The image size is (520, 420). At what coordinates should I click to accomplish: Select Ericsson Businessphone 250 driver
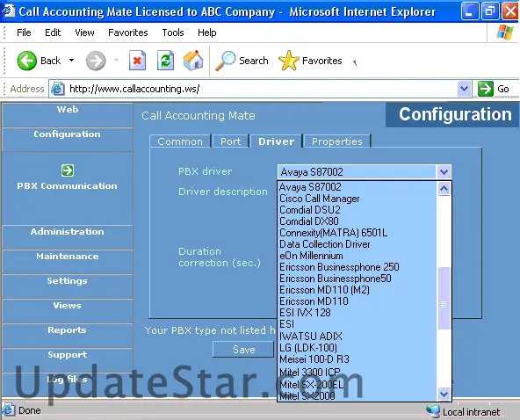(x=357, y=267)
